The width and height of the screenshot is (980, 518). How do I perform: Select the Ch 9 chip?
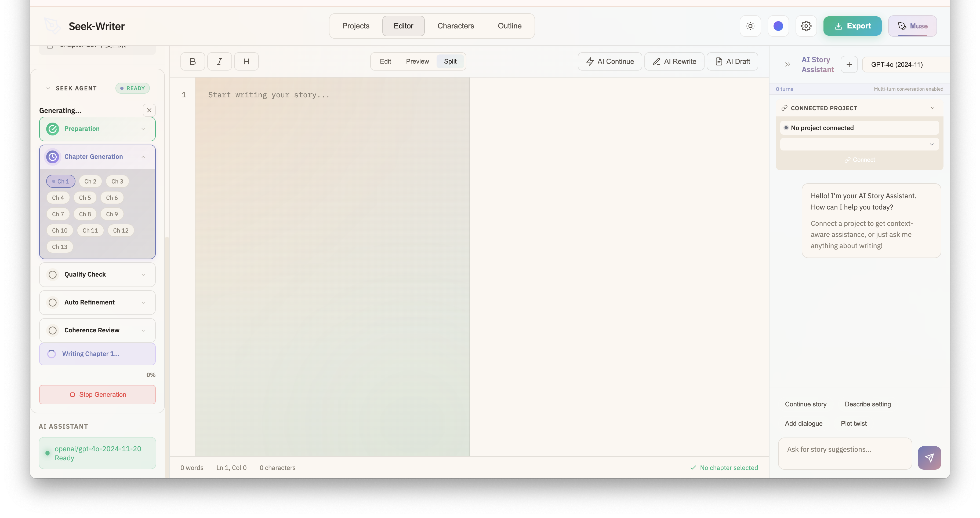tap(112, 214)
